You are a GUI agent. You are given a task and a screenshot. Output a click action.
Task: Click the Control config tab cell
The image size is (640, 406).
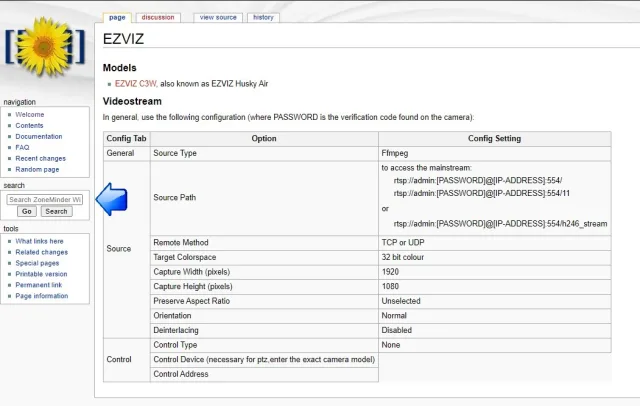point(127,360)
